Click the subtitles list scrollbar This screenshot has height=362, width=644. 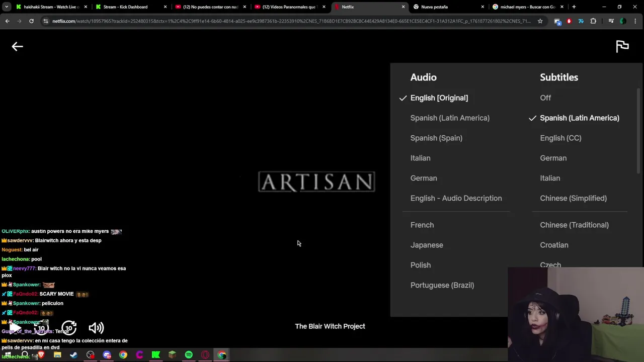638,132
